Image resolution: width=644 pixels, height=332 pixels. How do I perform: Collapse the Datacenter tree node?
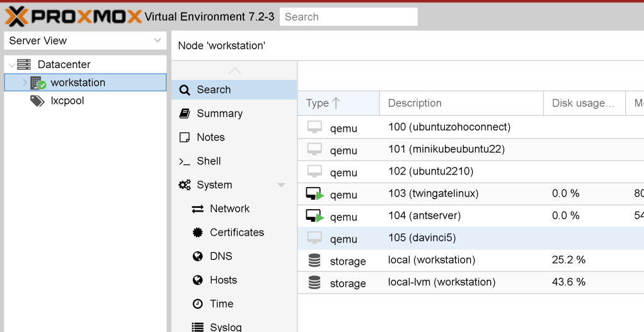[x=11, y=65]
